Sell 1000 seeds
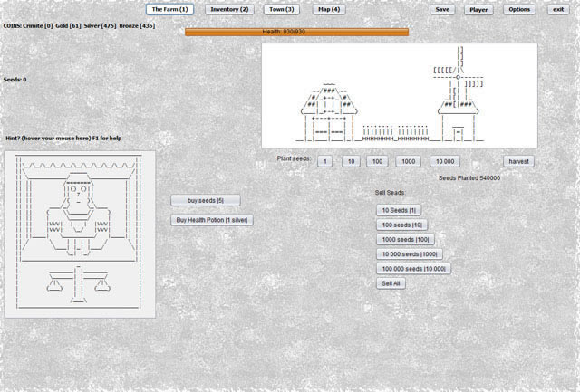580x392 pixels. pyautogui.click(x=404, y=239)
